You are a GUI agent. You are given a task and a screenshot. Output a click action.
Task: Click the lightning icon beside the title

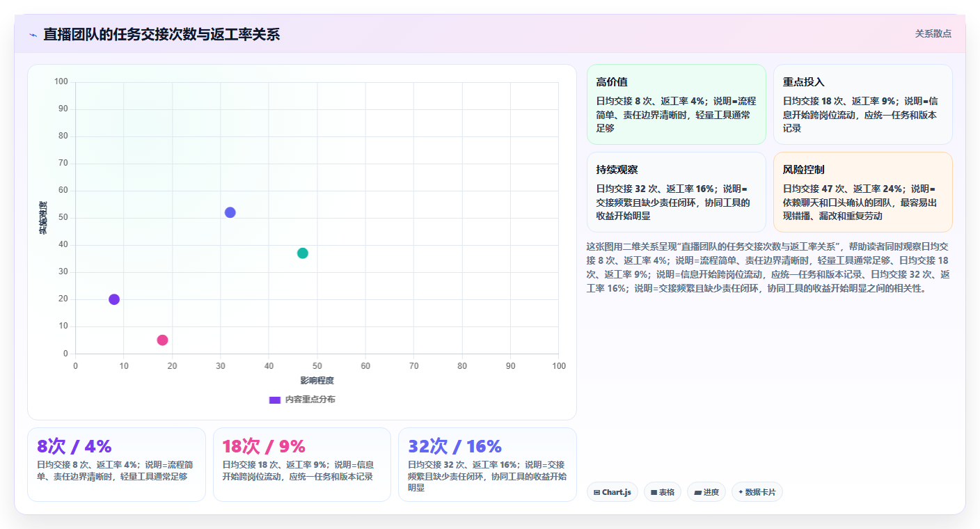[x=33, y=35]
